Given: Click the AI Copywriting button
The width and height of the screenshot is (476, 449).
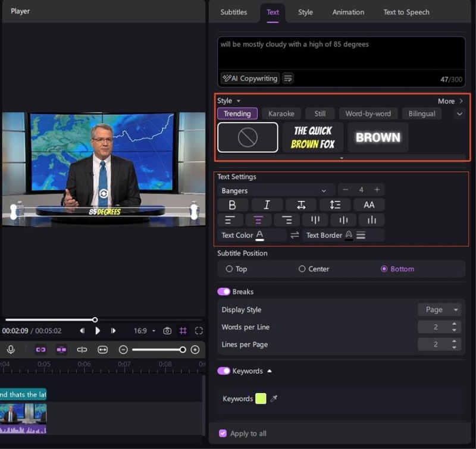Looking at the screenshot, I should [x=250, y=79].
